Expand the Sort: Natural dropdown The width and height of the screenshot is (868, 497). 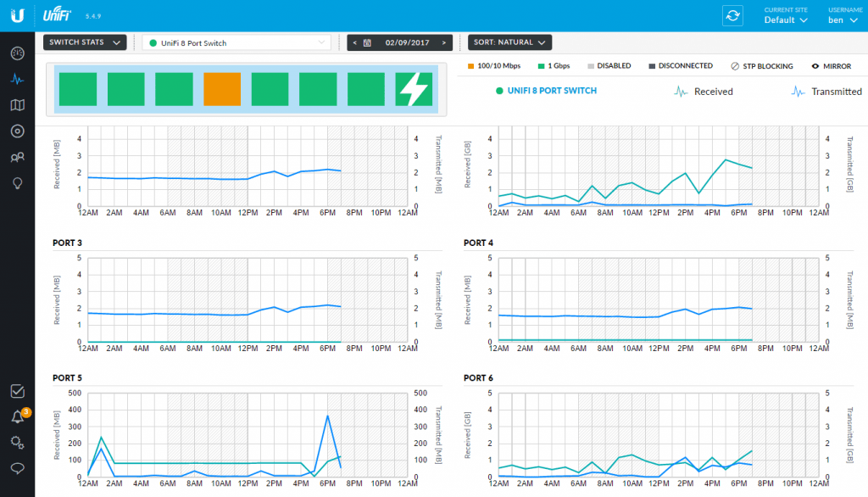(509, 42)
